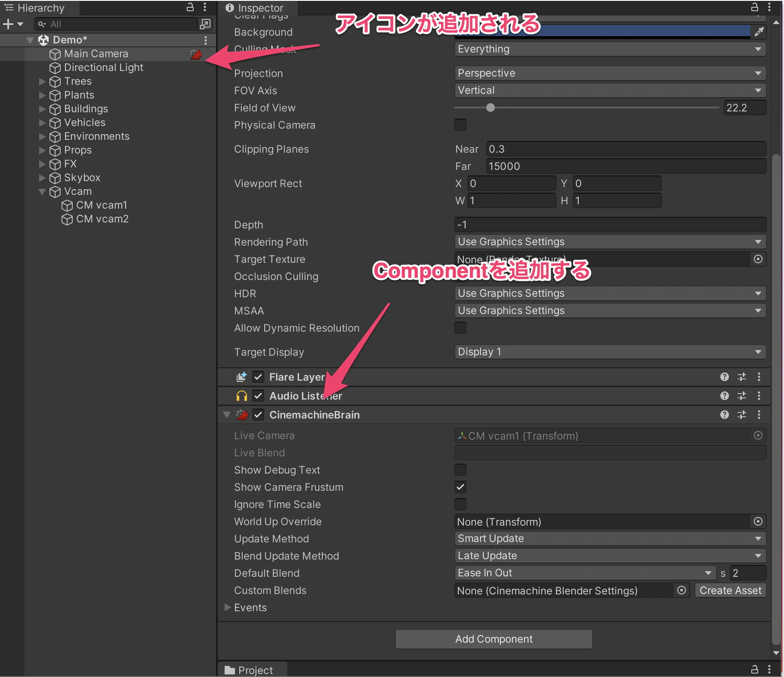Open Default Blend Ease In Out dropdown

click(585, 573)
